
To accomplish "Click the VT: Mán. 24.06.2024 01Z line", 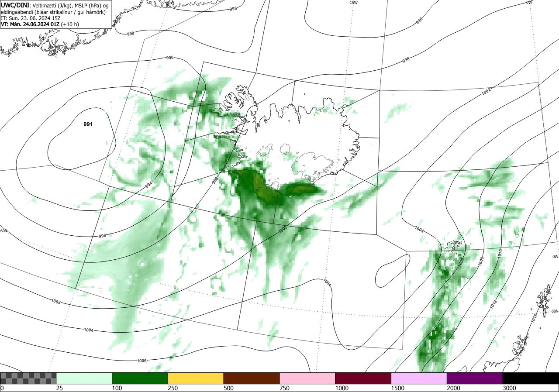I will click(x=40, y=25).
